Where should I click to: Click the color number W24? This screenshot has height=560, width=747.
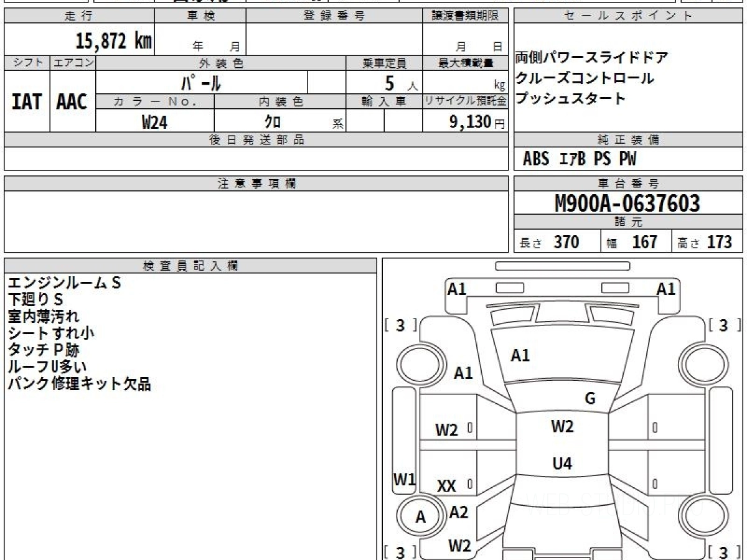pyautogui.click(x=154, y=123)
